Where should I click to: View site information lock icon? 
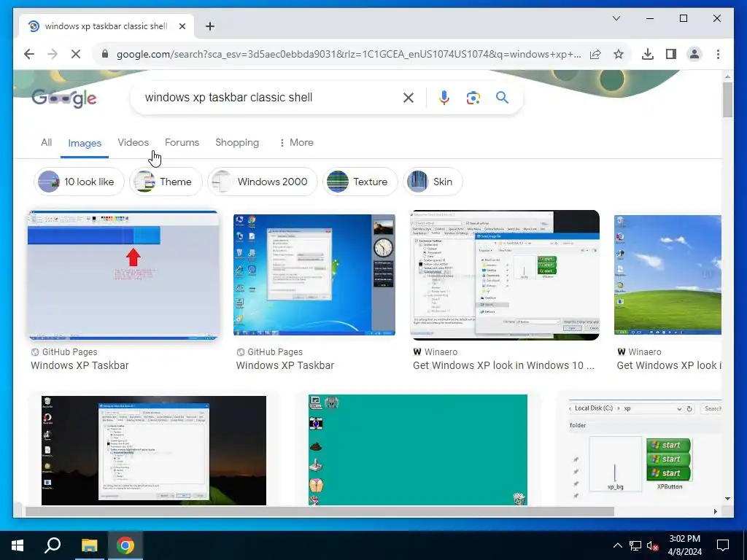pos(105,54)
